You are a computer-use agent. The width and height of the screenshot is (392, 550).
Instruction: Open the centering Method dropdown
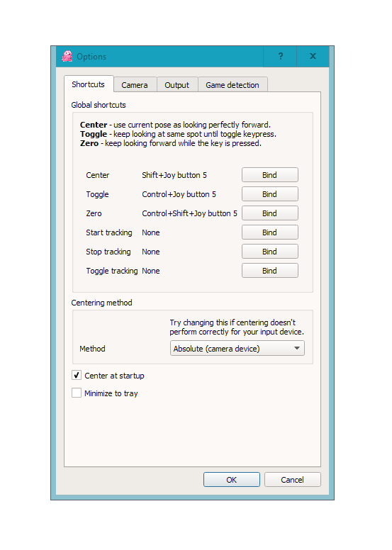coord(237,348)
